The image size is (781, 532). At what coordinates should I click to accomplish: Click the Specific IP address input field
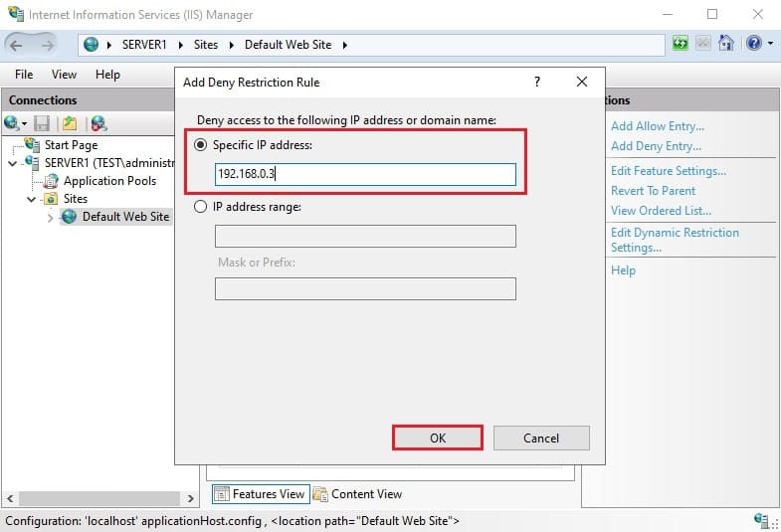tap(365, 174)
